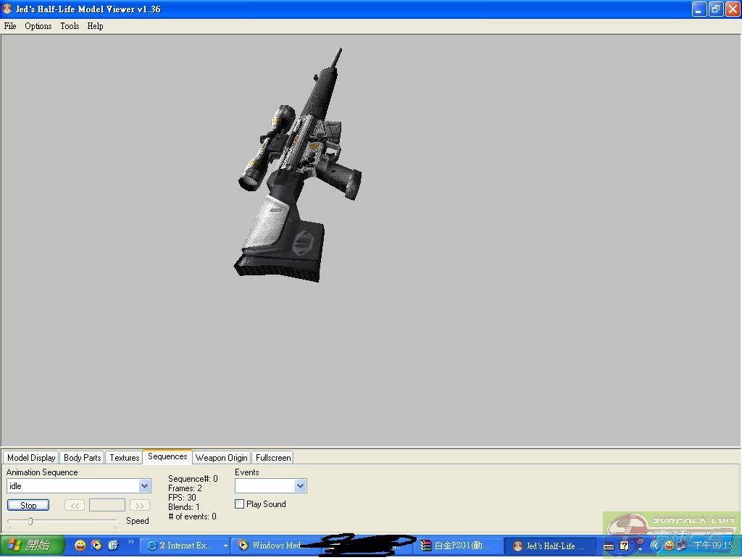Viewport: 742px width, 560px height.
Task: Switch to the Weapon Origin tab
Action: (x=221, y=458)
